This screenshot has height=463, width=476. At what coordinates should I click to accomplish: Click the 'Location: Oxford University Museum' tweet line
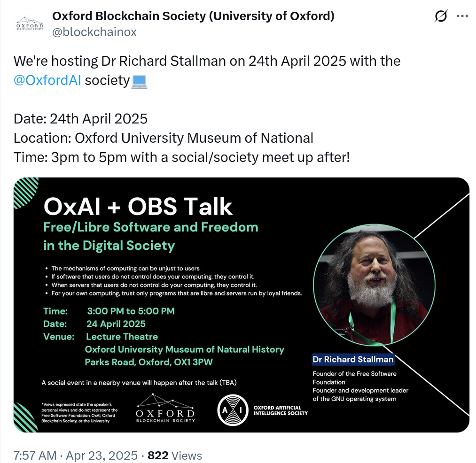click(164, 138)
